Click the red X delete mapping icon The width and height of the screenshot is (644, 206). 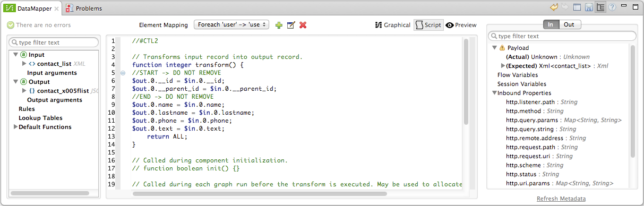point(303,25)
